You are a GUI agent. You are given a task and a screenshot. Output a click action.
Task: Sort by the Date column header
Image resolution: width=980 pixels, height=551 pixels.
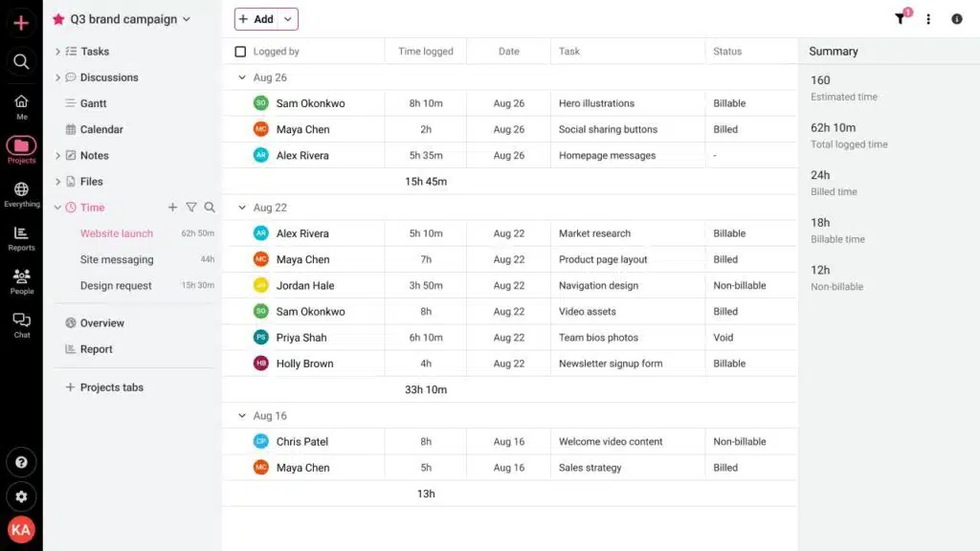(509, 52)
